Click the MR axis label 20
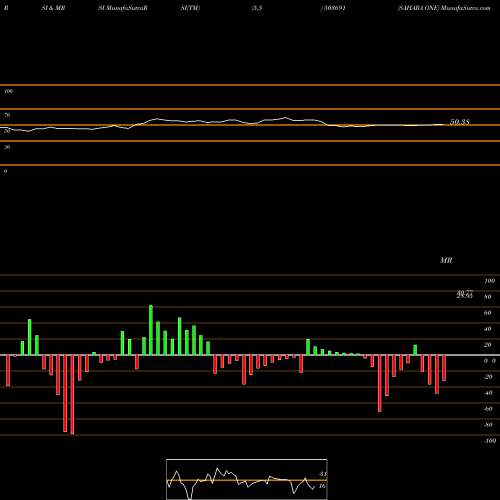The height and width of the screenshot is (500, 500). click(x=487, y=345)
